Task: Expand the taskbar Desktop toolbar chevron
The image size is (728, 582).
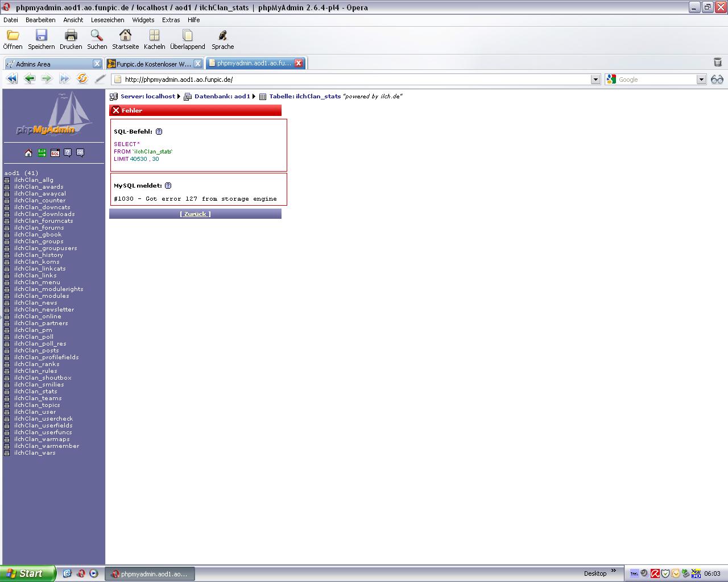Action: (x=613, y=571)
